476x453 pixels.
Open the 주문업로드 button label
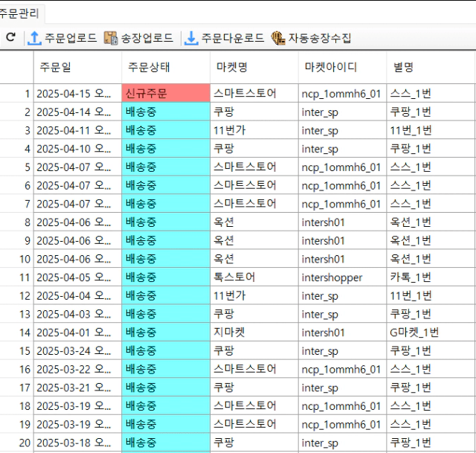coord(71,38)
